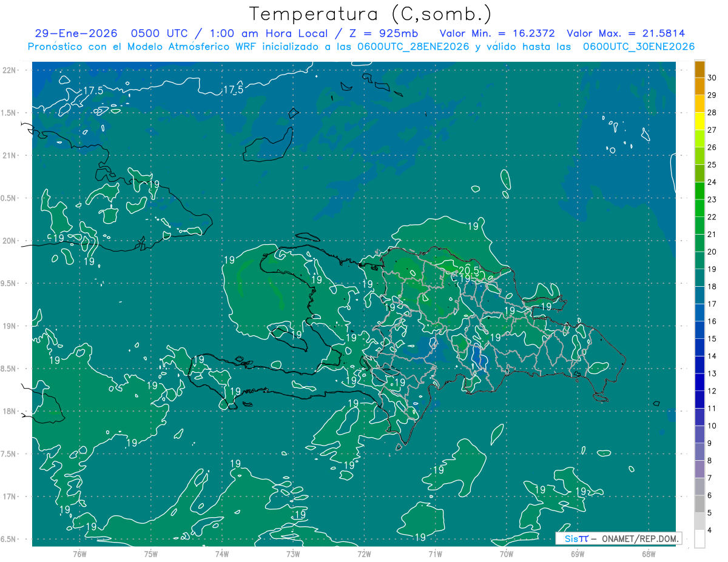Click the '27' value on the color scale

pos(712,130)
